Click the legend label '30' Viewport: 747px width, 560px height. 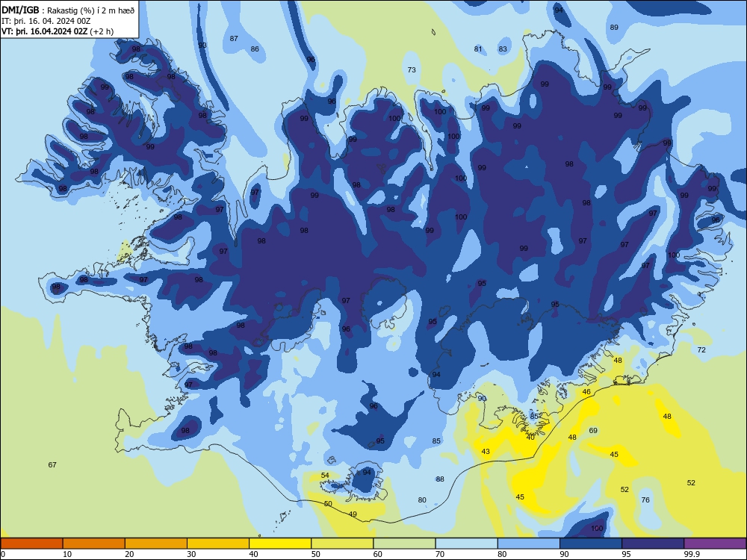[191, 554]
